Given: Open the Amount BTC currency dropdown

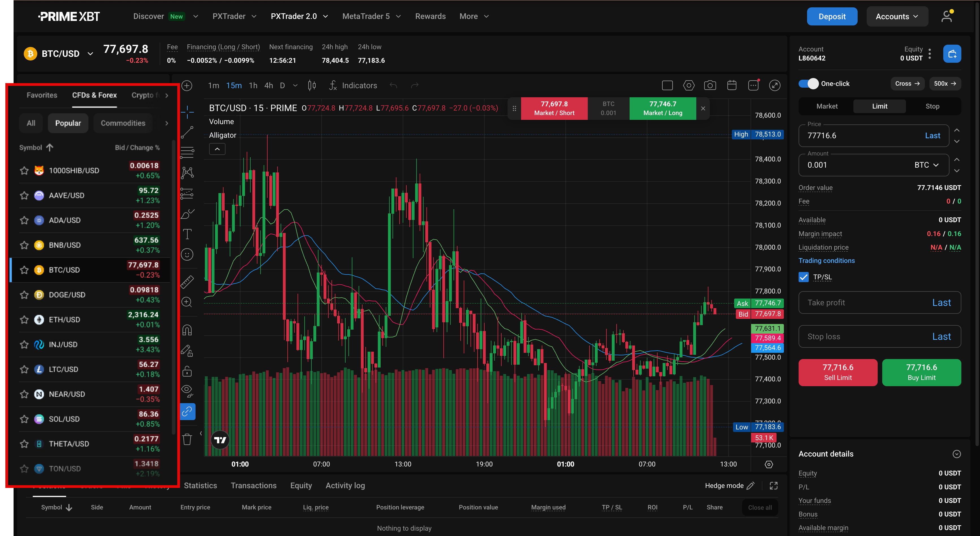Looking at the screenshot, I should tap(926, 165).
